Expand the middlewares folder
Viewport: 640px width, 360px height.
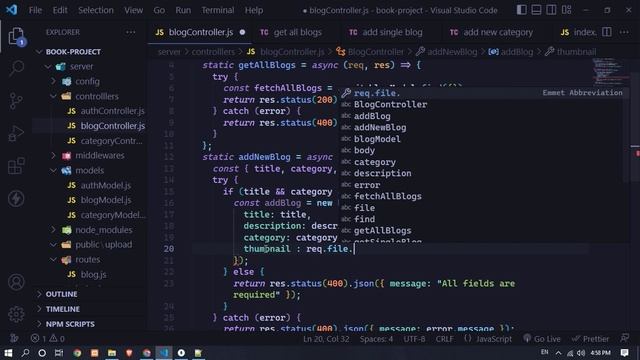pos(100,156)
